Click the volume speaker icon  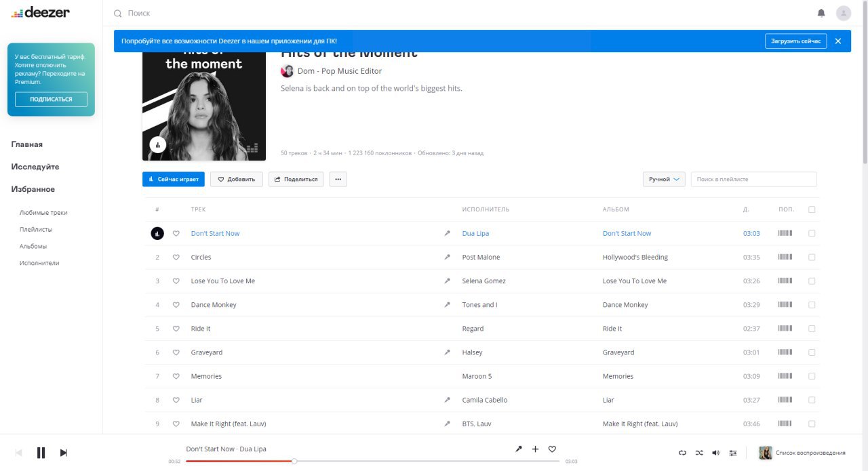coord(715,453)
